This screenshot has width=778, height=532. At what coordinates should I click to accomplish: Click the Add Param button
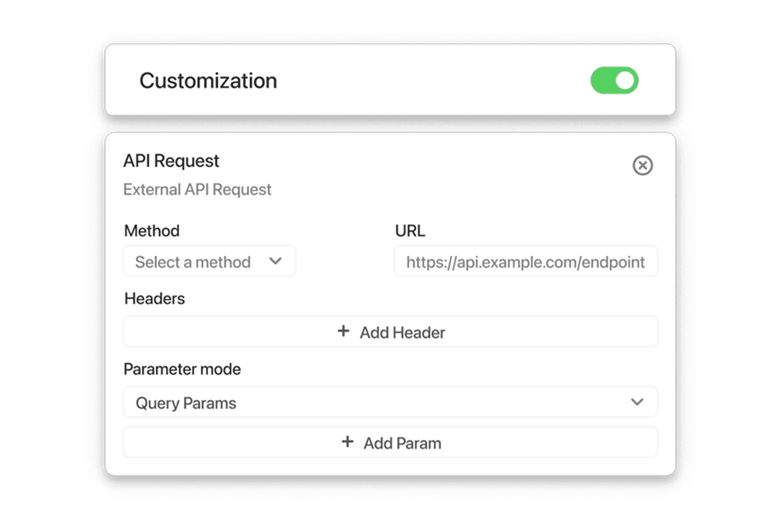[390, 442]
